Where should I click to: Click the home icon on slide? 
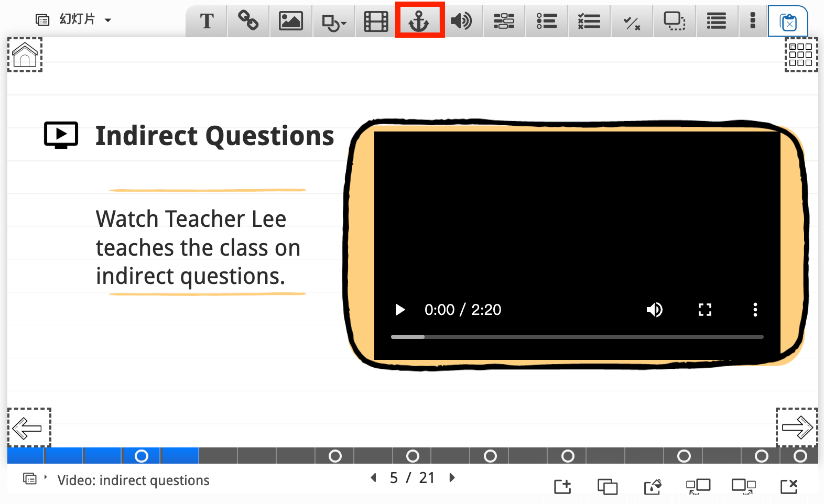25,55
